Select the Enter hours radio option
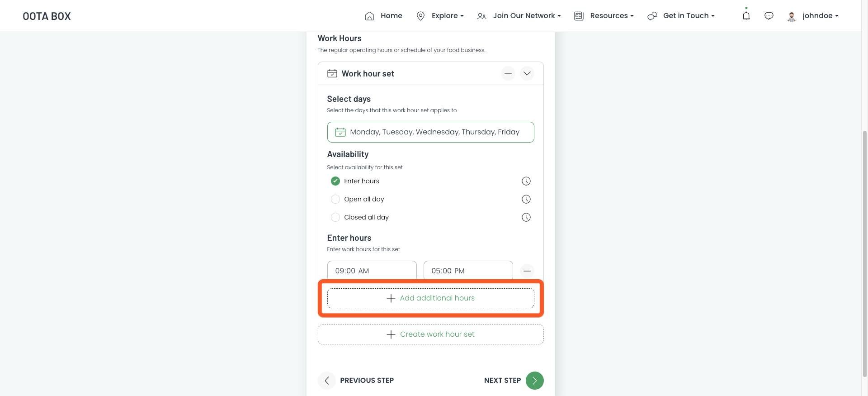This screenshot has width=868, height=396. coord(335,181)
